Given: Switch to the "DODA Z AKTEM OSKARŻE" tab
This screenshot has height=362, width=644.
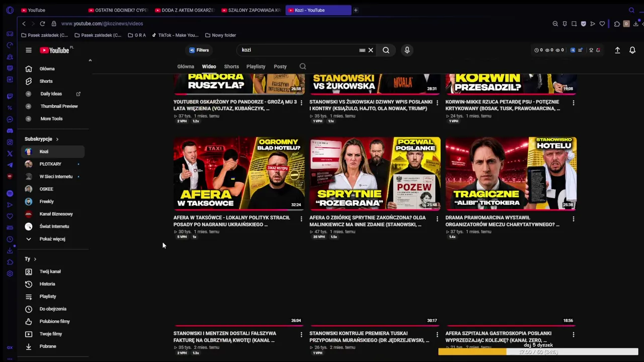Looking at the screenshot, I should coord(185,10).
